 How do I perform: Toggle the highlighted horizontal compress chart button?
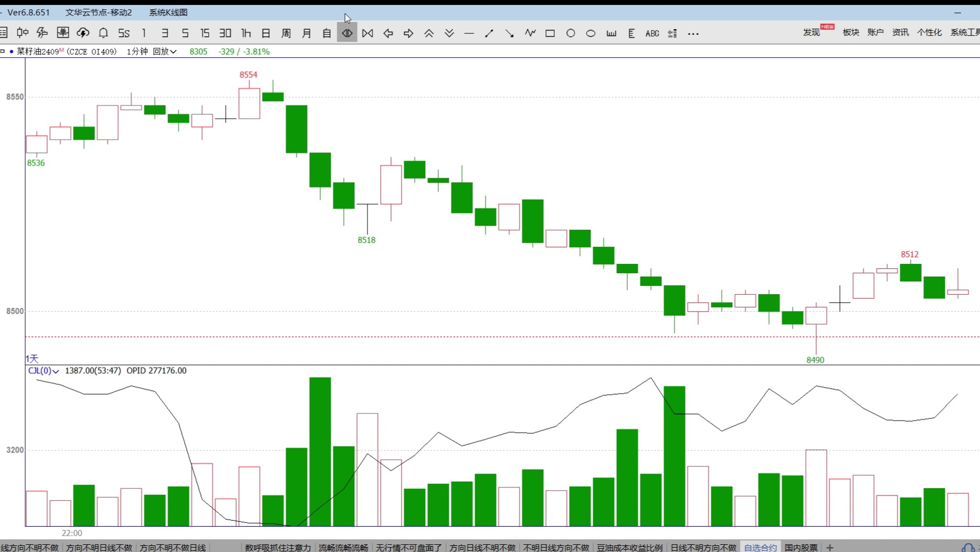click(x=347, y=34)
